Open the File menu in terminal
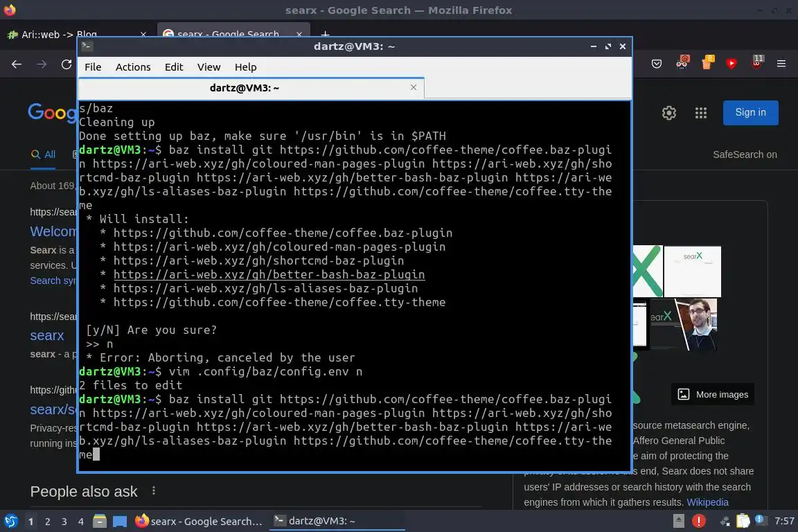Image resolution: width=798 pixels, height=532 pixels. [x=93, y=66]
